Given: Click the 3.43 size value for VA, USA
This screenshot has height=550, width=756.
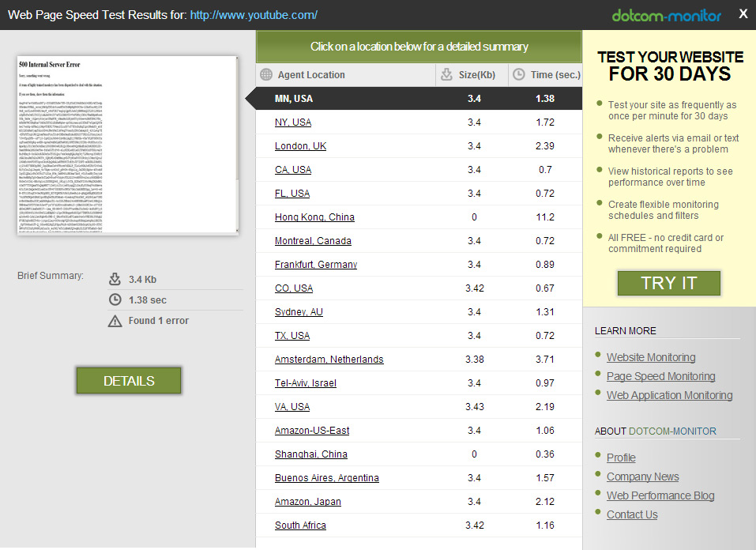Looking at the screenshot, I should point(475,406).
